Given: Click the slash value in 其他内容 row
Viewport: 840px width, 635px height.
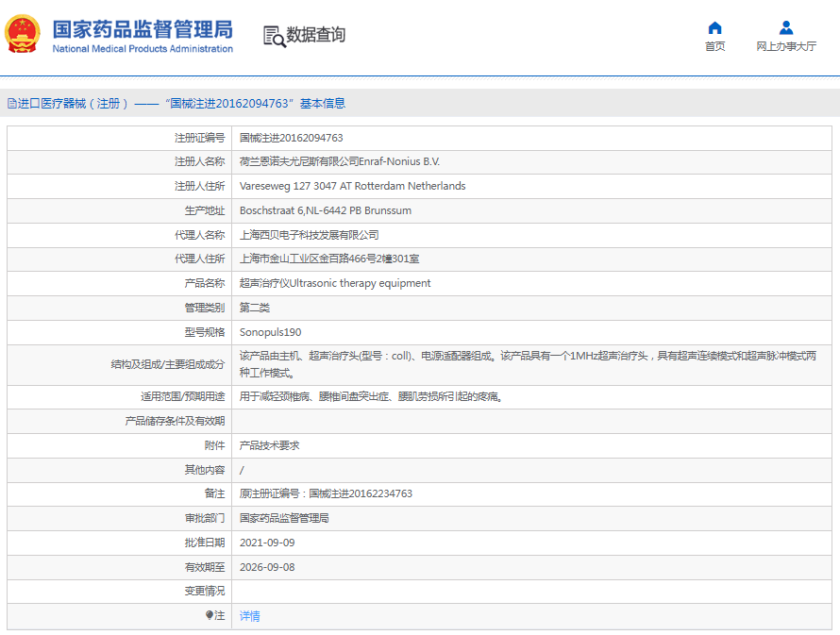Looking at the screenshot, I should tap(242, 470).
